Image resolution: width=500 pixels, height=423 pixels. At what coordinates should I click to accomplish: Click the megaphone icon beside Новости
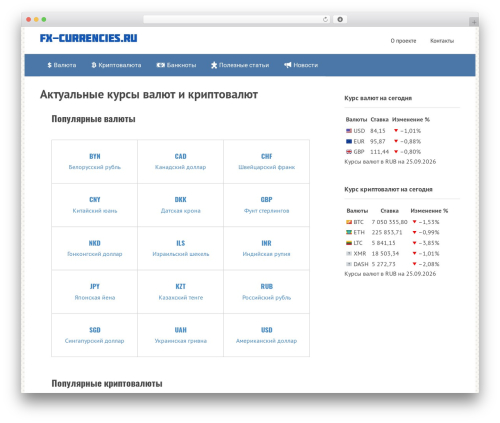(x=288, y=65)
